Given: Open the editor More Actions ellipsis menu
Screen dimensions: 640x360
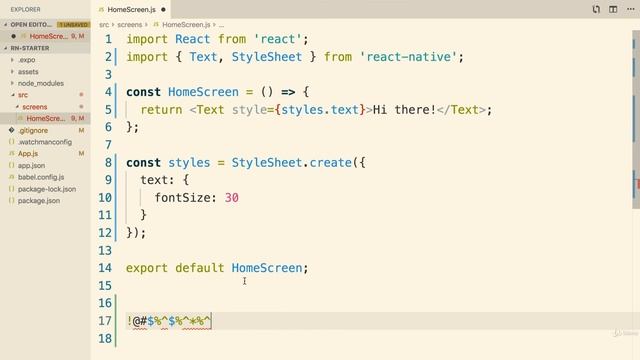Looking at the screenshot, I should pos(631,9).
